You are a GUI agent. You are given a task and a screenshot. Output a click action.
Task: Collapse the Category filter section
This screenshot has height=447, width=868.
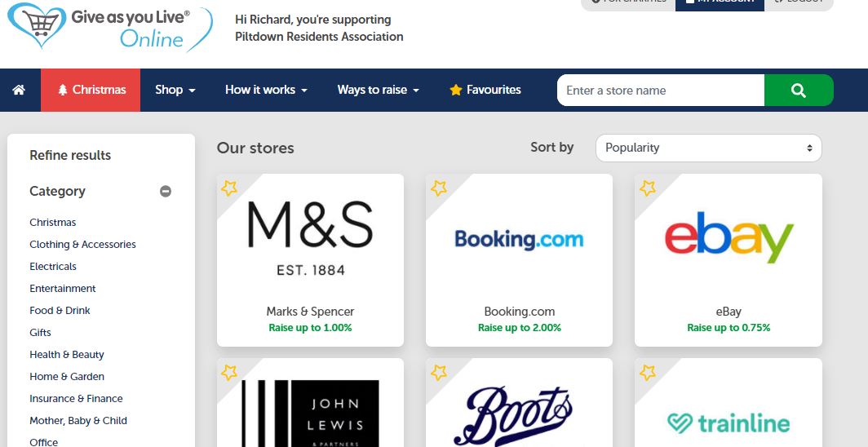166,192
